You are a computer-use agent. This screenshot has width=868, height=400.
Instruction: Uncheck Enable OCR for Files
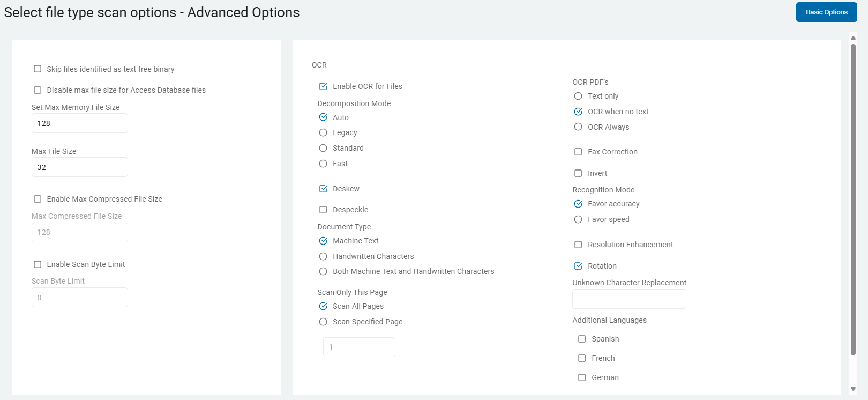pos(323,86)
